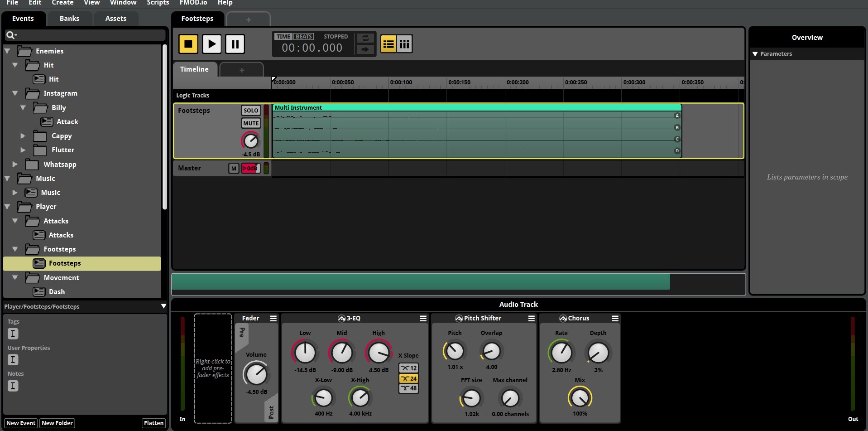Screen dimensions: 868x431
Task: Add a new parameter sheet tab
Action: point(241,70)
